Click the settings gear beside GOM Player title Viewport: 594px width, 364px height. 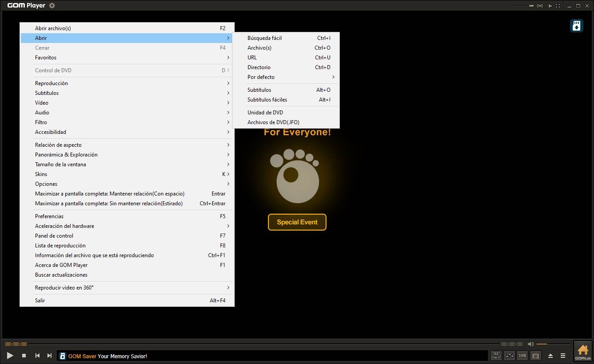tap(52, 6)
